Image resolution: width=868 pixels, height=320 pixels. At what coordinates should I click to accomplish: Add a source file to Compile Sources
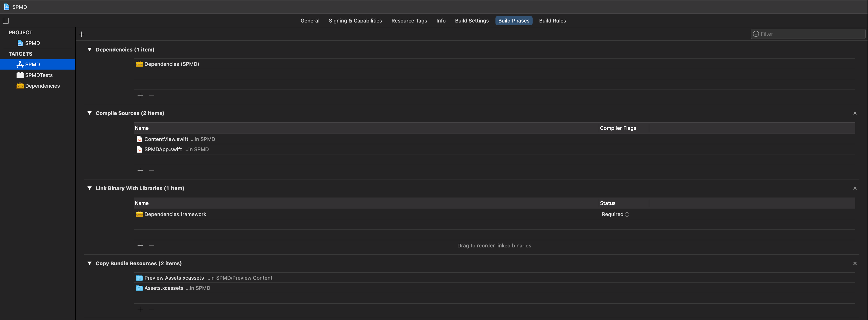(140, 170)
